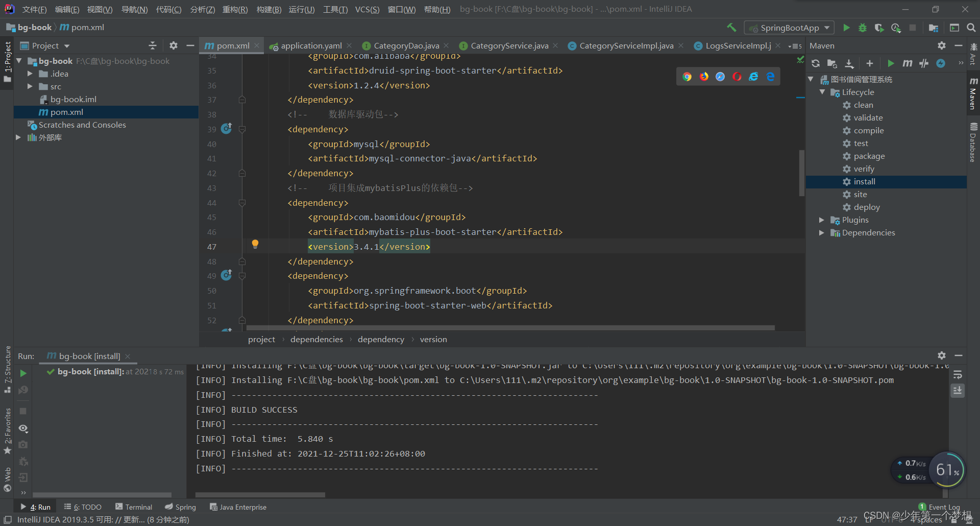Reimport all Maven projects icon

point(816,63)
